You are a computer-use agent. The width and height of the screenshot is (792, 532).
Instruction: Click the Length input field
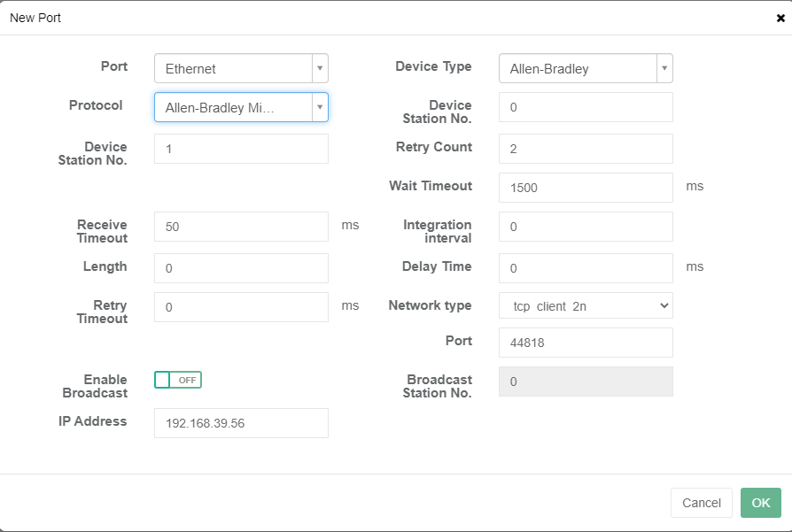click(x=241, y=268)
